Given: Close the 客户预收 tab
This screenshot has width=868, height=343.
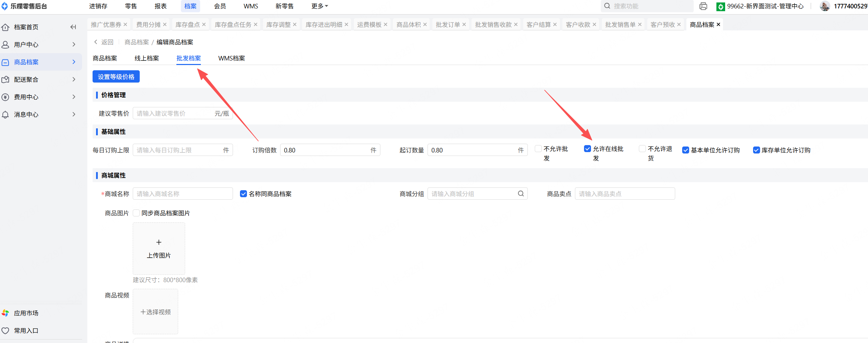Looking at the screenshot, I should (679, 24).
